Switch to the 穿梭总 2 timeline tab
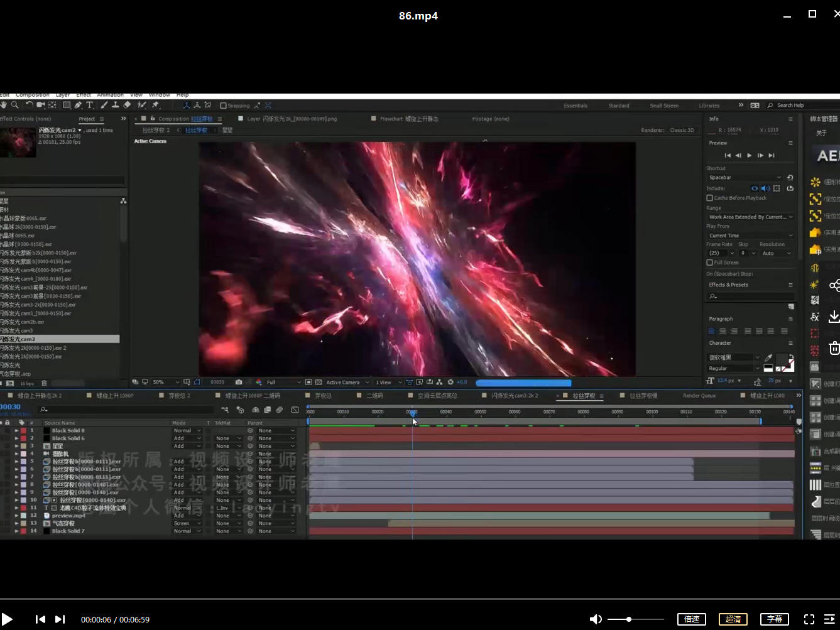 tap(179, 396)
